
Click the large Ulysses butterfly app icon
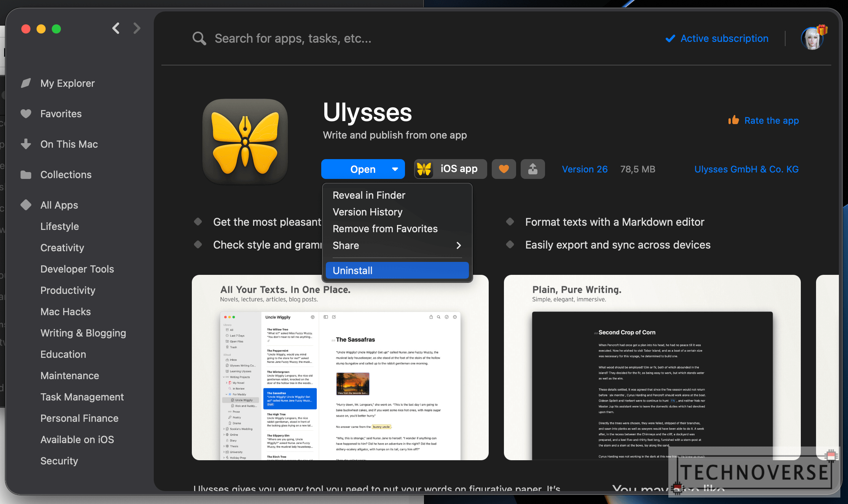tap(245, 142)
